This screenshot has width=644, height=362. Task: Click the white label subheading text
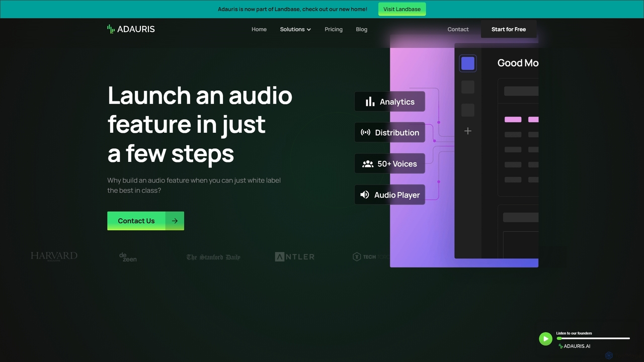(x=194, y=186)
